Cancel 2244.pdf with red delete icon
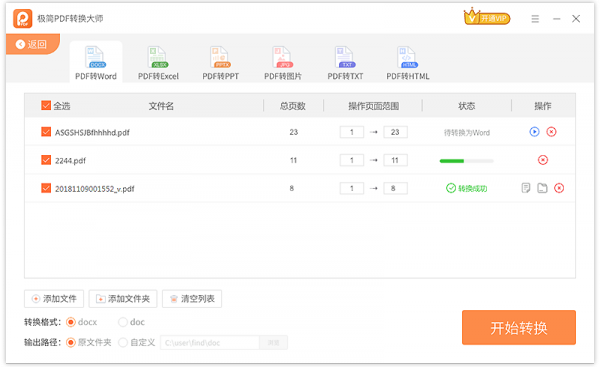600x367 pixels. [543, 160]
